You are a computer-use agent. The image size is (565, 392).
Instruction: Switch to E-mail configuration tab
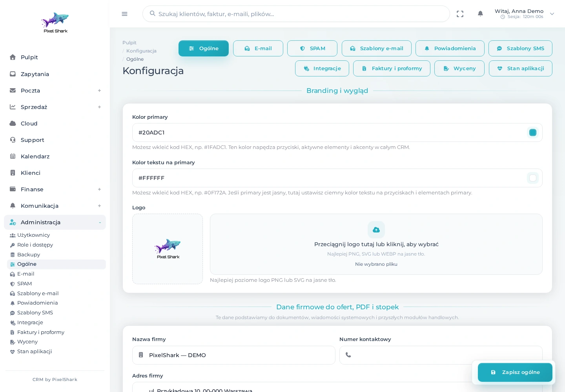click(x=258, y=49)
